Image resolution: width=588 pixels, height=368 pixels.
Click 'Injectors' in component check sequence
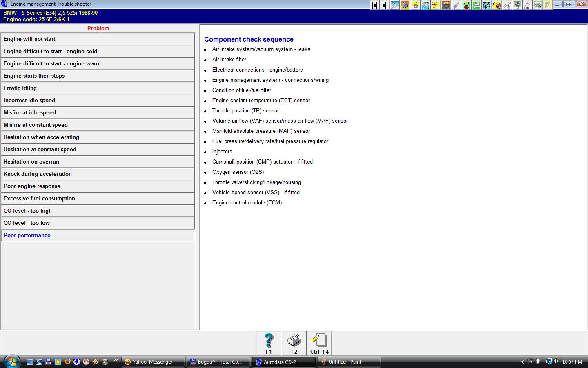(222, 151)
